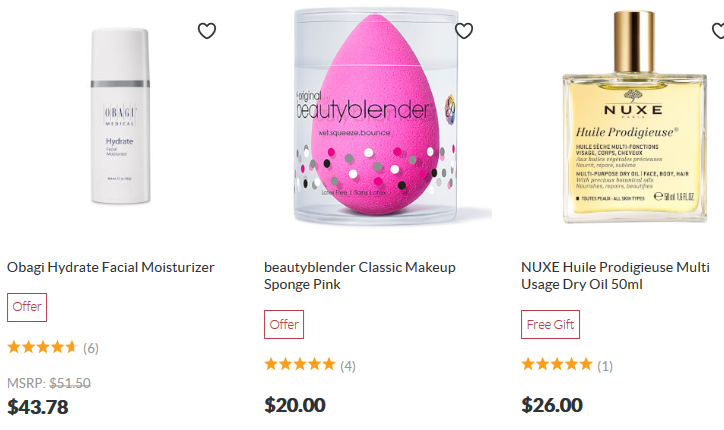Open the beautyblender five-star rating

[299, 365]
